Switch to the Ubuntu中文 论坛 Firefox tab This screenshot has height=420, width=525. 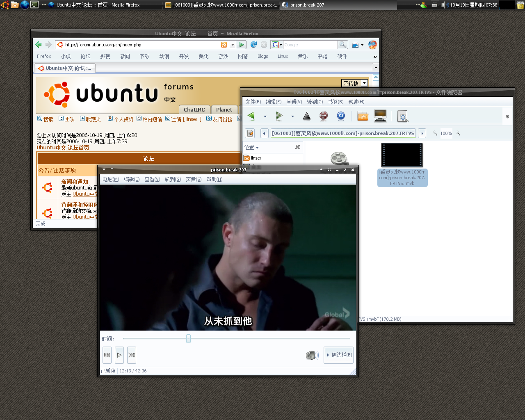pos(65,68)
